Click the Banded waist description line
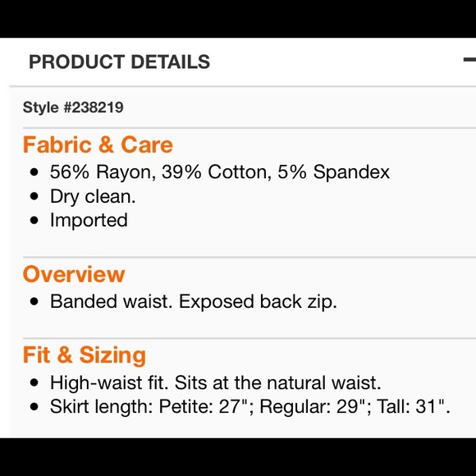The width and height of the screenshot is (476, 476). (x=194, y=302)
